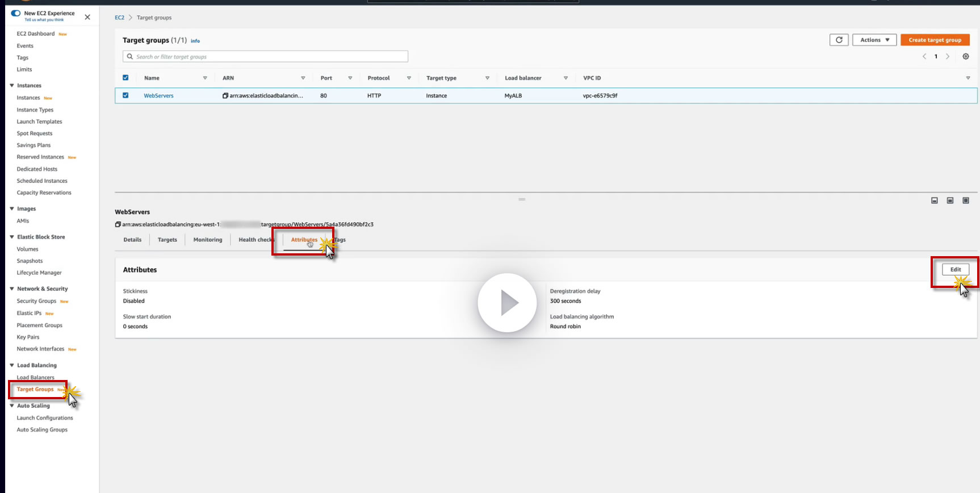Image resolution: width=980 pixels, height=493 pixels.
Task: Open Key Pairs in sidebar
Action: pyautogui.click(x=28, y=337)
